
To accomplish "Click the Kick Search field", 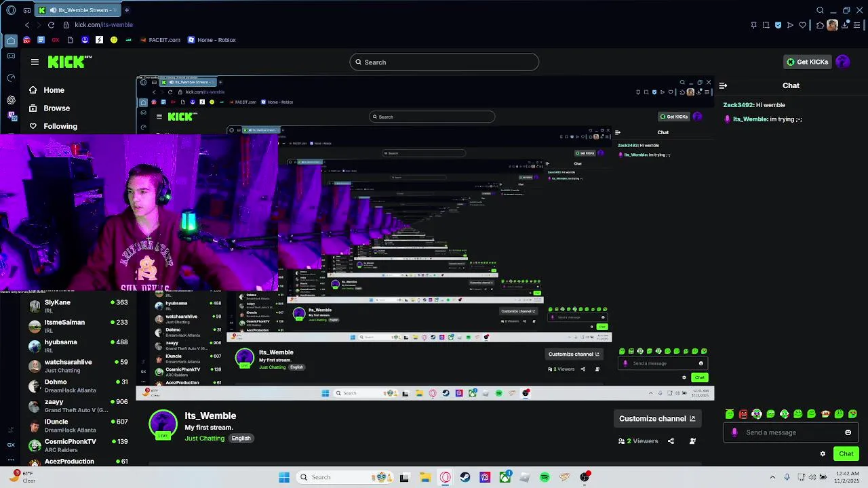I will coord(444,62).
